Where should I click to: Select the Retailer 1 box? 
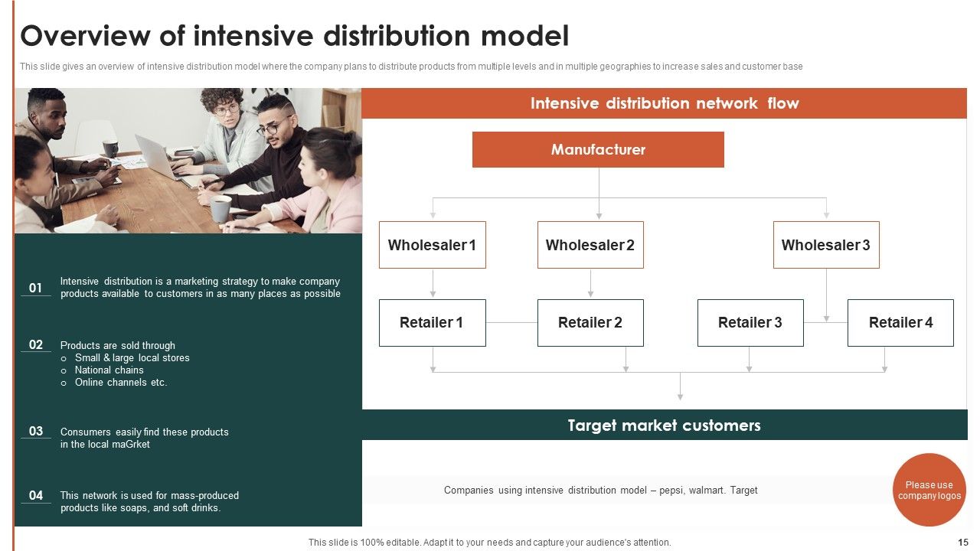pos(432,322)
